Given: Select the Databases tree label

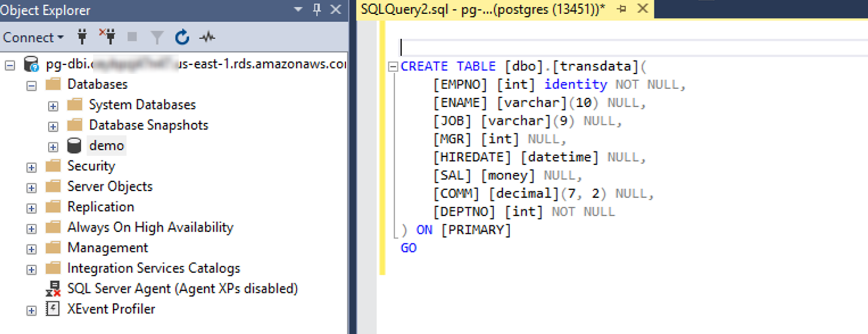Looking at the screenshot, I should click(x=97, y=84).
